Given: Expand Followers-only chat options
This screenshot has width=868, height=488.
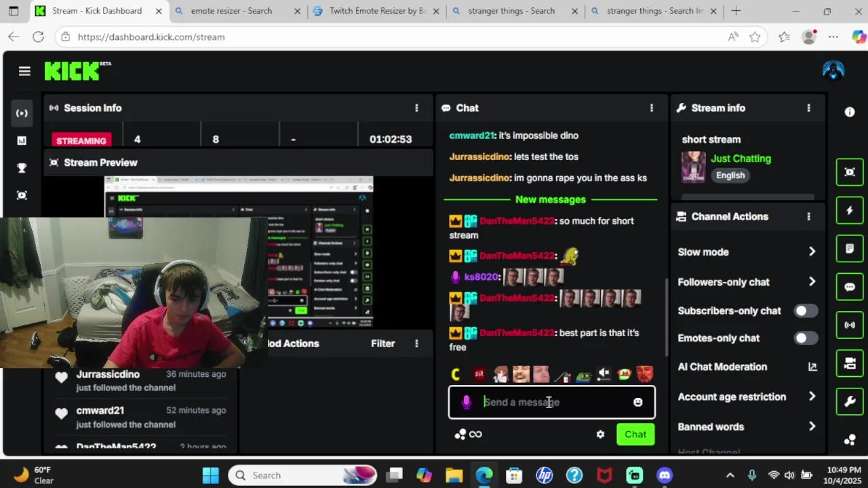Looking at the screenshot, I should 812,282.
